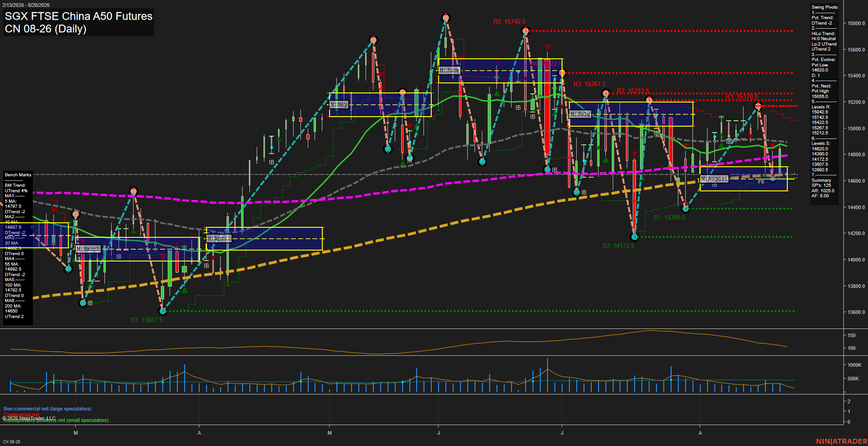Click the 500K volume scale value
Image resolution: width=868 pixels, height=446 pixels.
click(853, 379)
